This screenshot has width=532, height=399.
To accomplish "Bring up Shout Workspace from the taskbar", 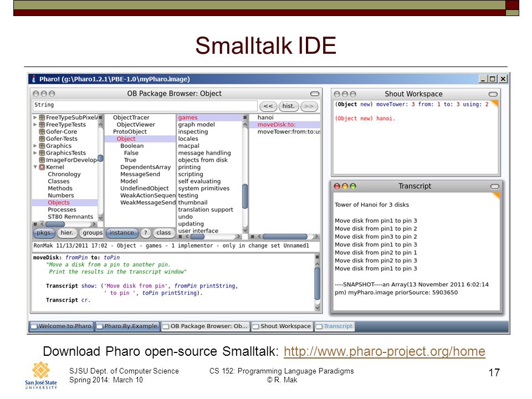I will tap(282, 326).
